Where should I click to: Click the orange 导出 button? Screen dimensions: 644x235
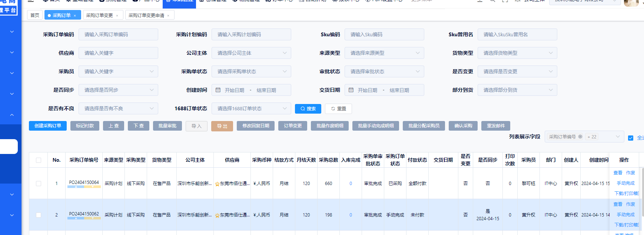coord(222,126)
